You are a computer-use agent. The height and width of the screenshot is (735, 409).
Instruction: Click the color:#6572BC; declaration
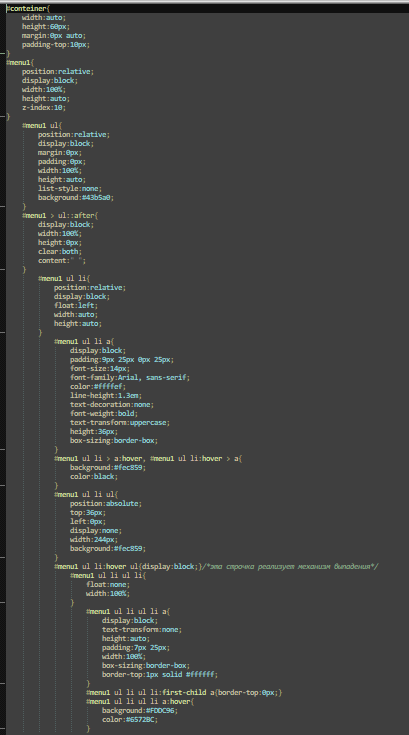point(130,720)
